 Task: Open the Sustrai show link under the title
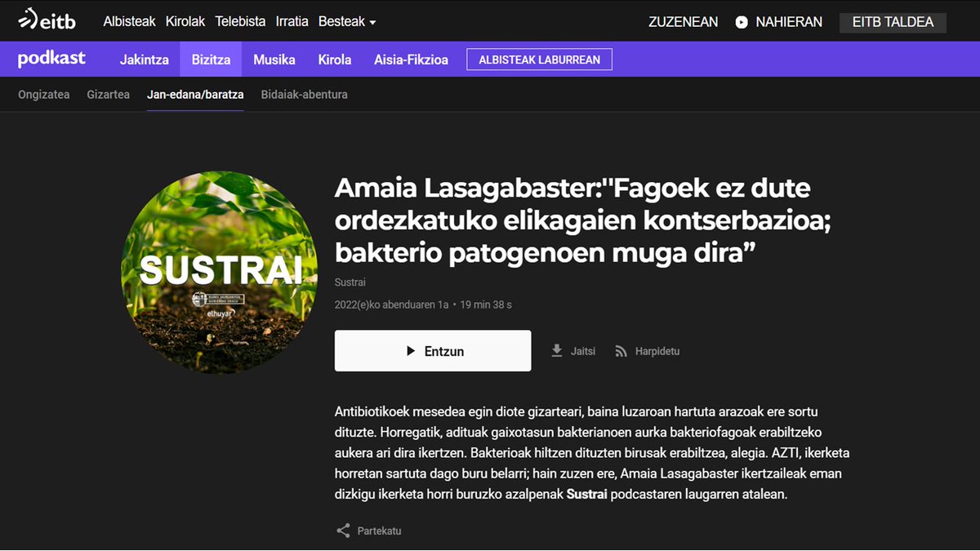(350, 282)
